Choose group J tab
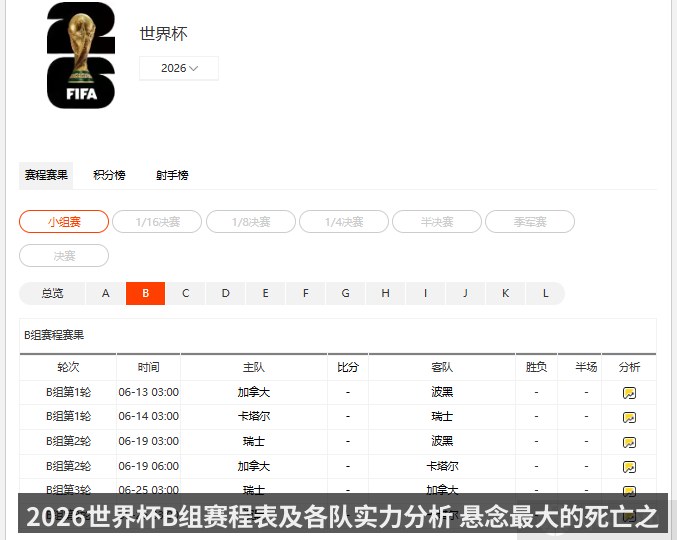677x540 pixels. click(465, 294)
